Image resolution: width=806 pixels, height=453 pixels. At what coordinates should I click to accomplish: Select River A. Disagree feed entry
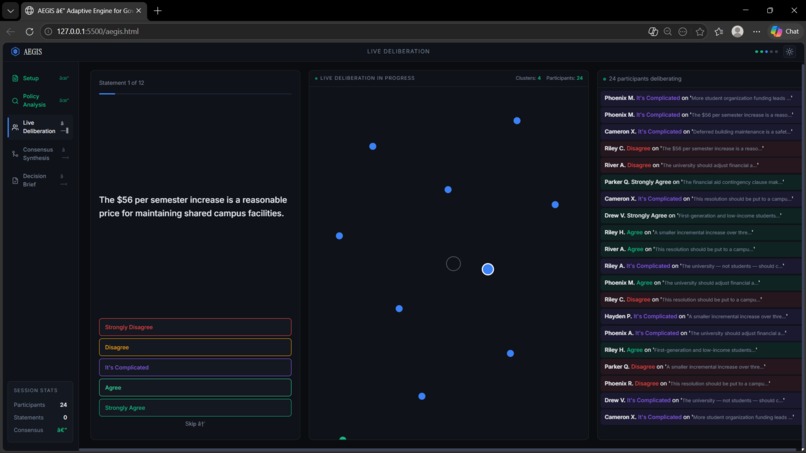701,165
